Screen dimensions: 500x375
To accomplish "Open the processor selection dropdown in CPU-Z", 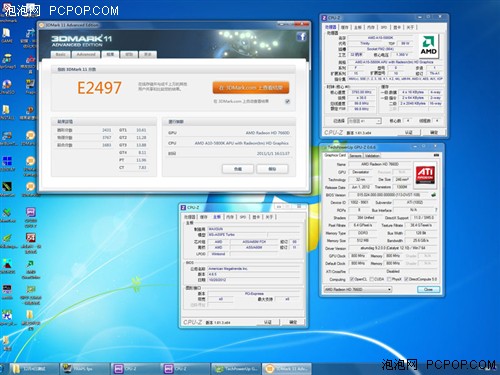I will [364, 121].
